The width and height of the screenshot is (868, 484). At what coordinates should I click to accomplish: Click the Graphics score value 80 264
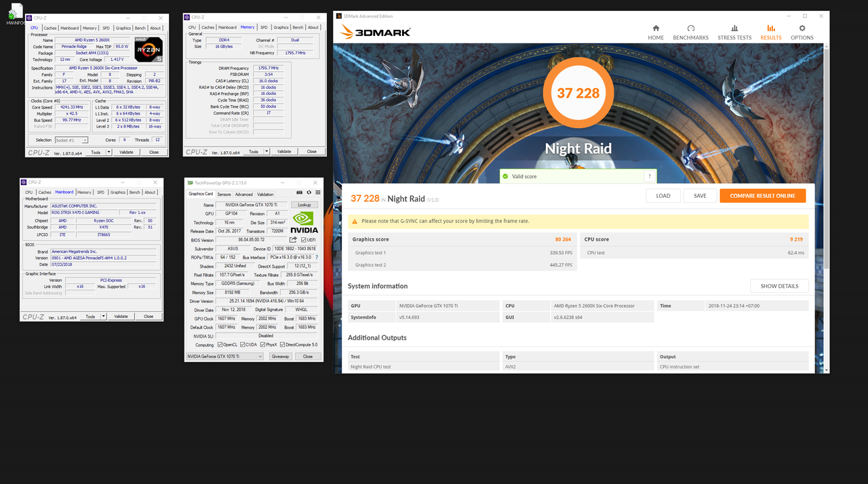562,239
